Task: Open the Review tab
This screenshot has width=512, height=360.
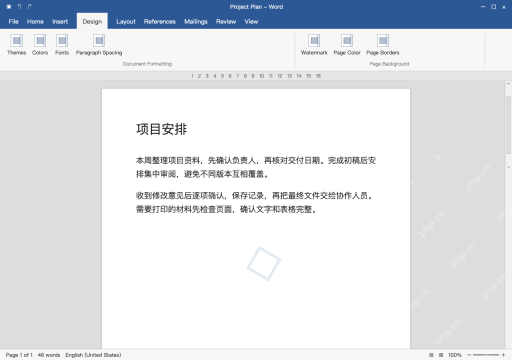Action: coord(226,22)
